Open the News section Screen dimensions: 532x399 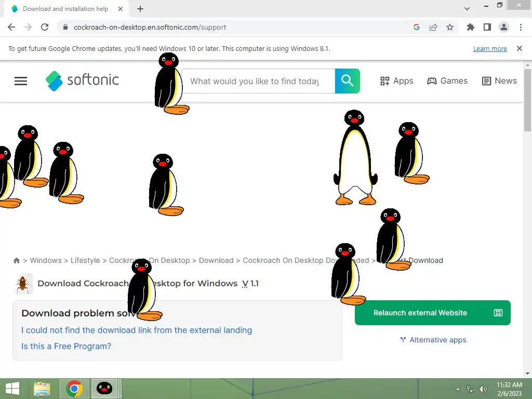[499, 81]
